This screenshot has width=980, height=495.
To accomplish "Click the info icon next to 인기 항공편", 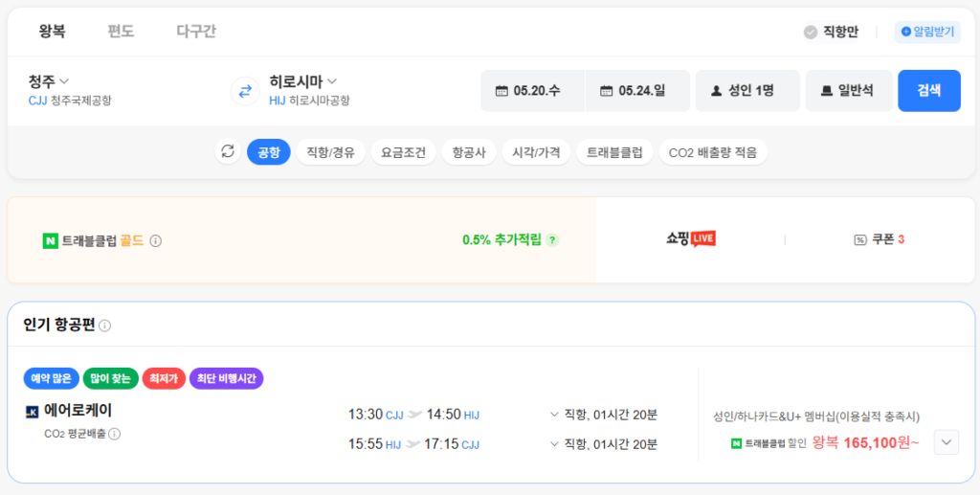I will [x=105, y=326].
